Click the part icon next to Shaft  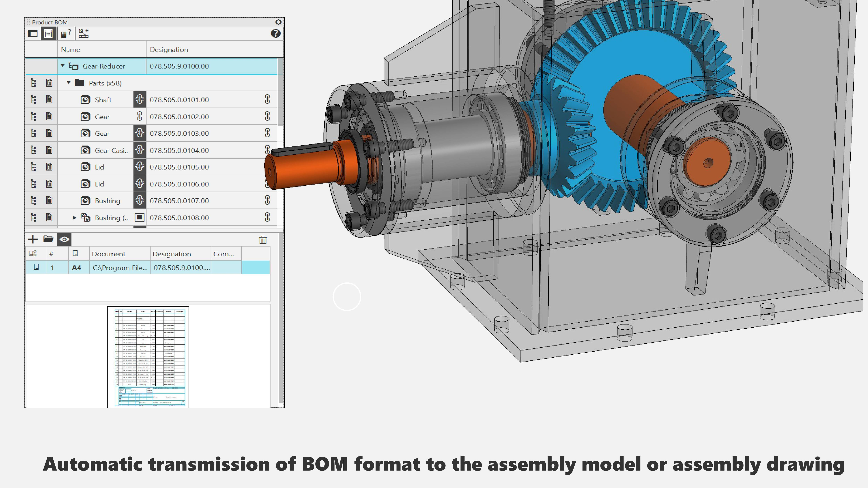click(86, 100)
